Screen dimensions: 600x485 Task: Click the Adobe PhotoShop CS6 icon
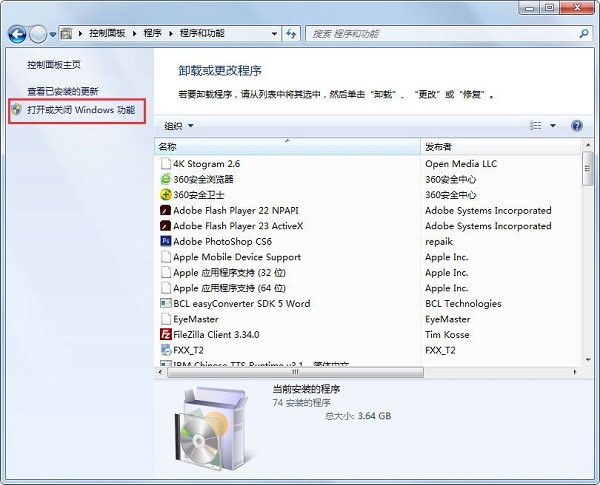[165, 241]
